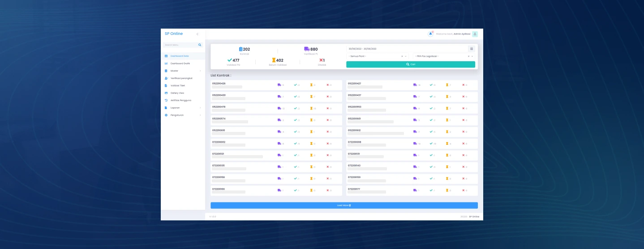Open the Semua Plant dropdown
This screenshot has width=644, height=249.
377,56
